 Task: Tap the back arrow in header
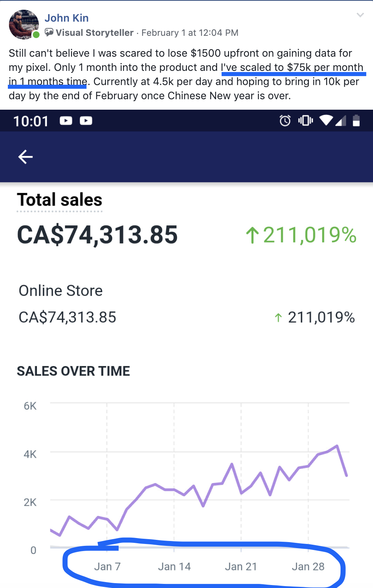25,157
